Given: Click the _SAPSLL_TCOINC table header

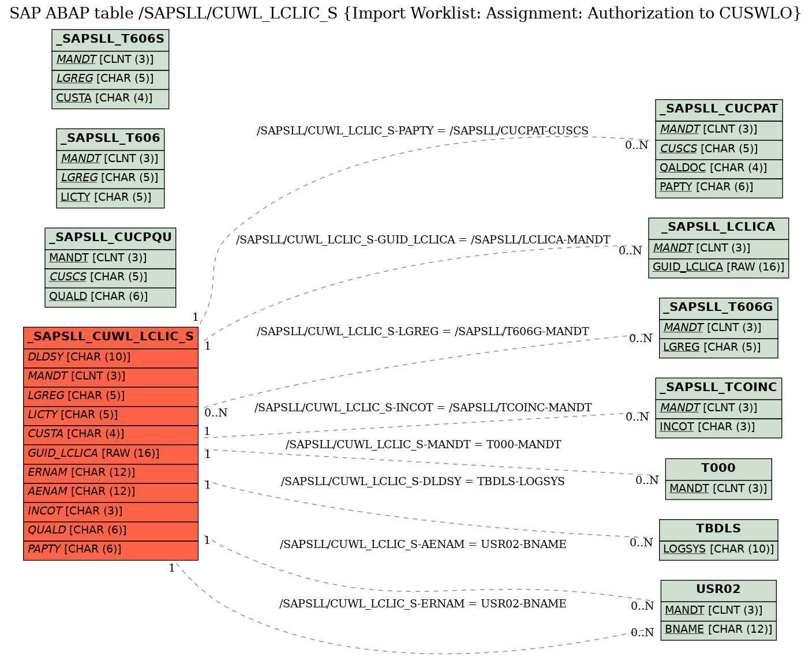Looking at the screenshot, I should point(719,388).
